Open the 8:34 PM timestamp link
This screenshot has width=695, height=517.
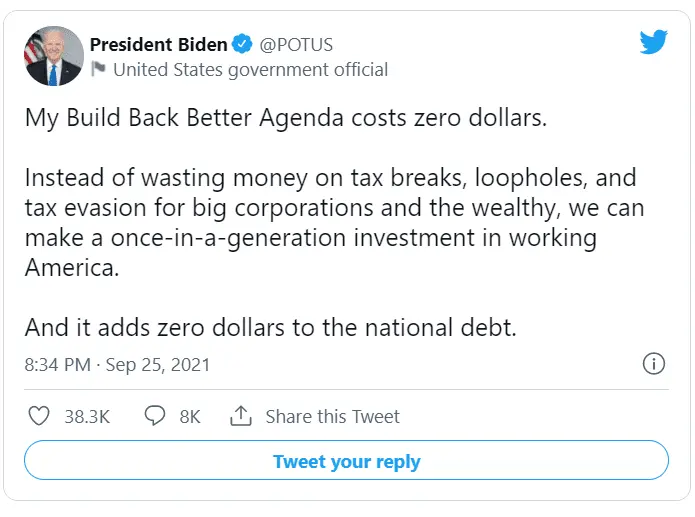57,365
